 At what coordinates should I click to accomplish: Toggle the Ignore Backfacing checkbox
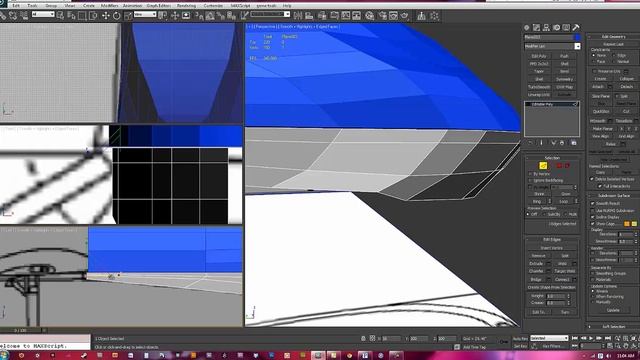tap(531, 180)
